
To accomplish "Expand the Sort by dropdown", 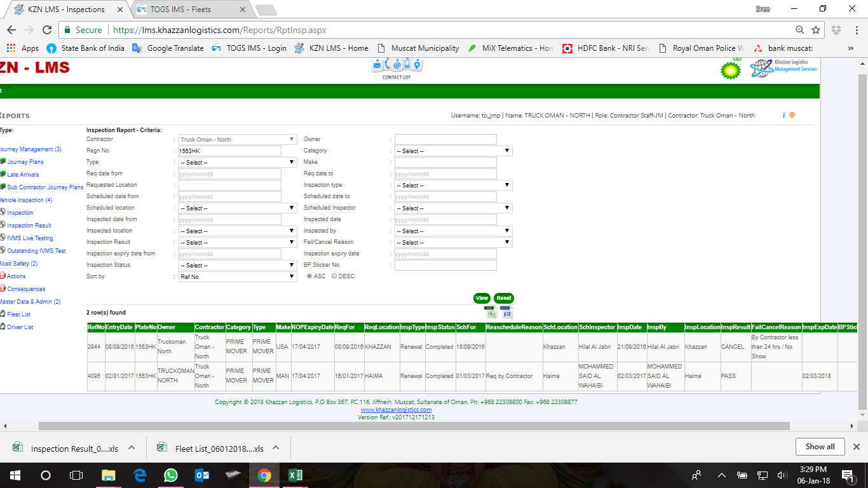I will pos(238,277).
